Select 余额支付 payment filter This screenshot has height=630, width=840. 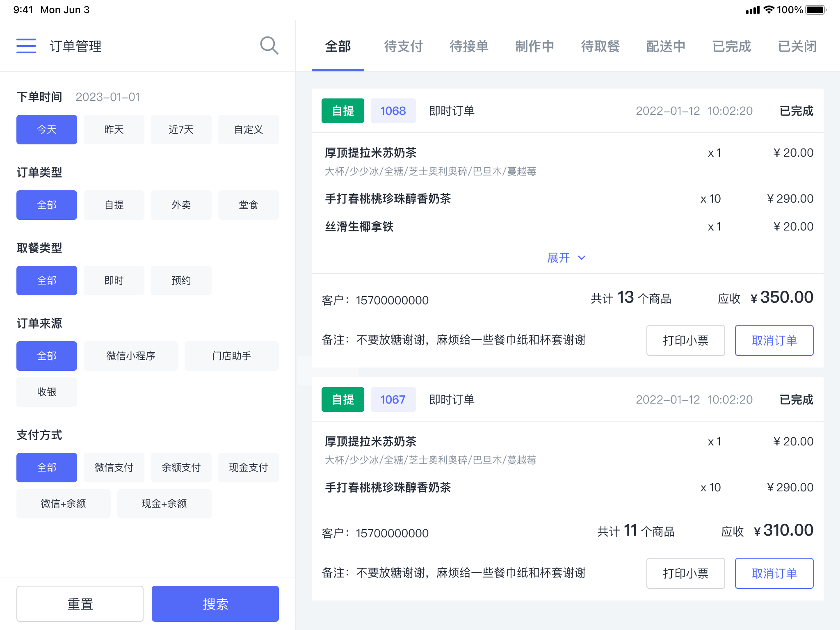point(181,468)
